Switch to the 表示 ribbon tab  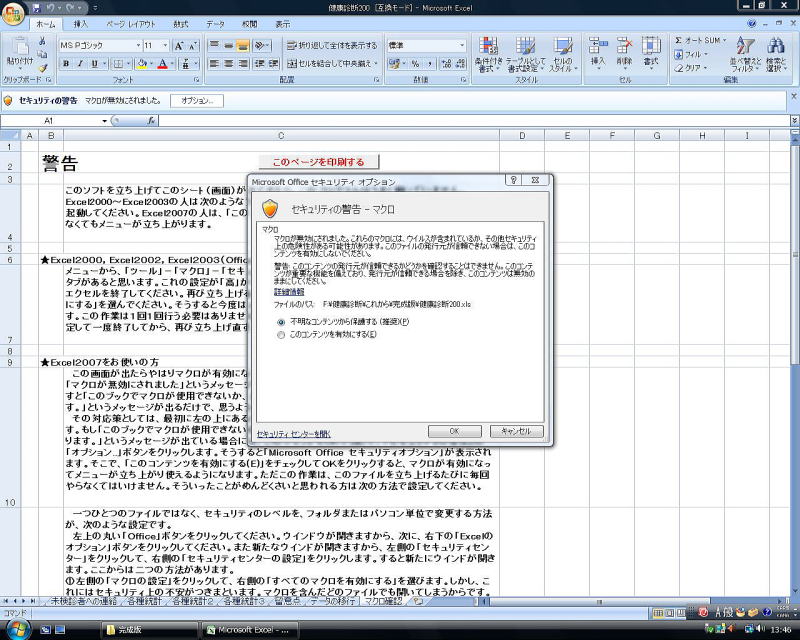(283, 24)
